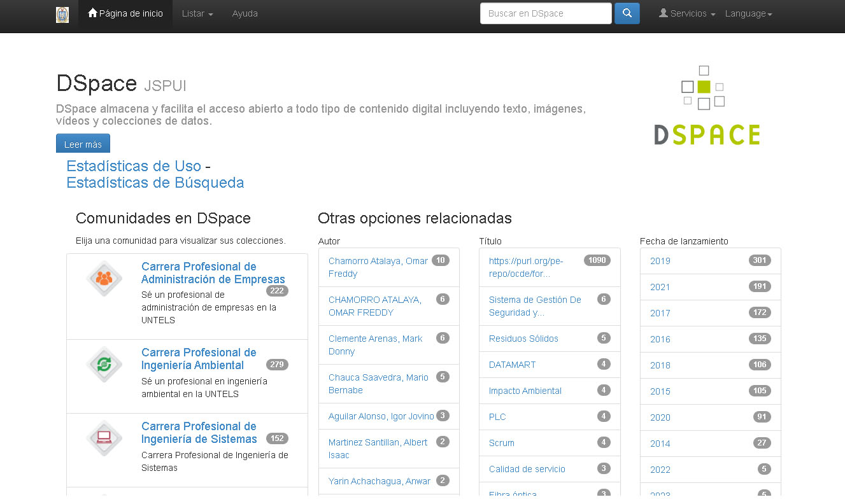Click the 301 badge next to 2019

click(760, 260)
